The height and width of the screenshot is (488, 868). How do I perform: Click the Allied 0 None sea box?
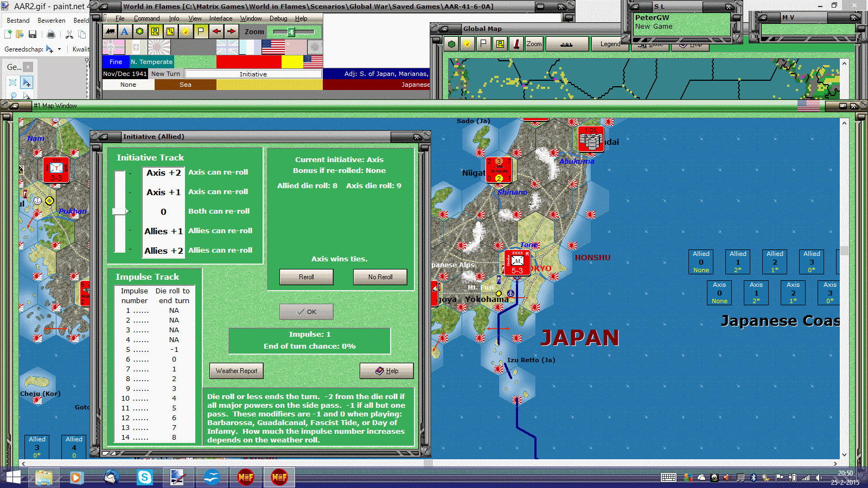[x=701, y=262]
